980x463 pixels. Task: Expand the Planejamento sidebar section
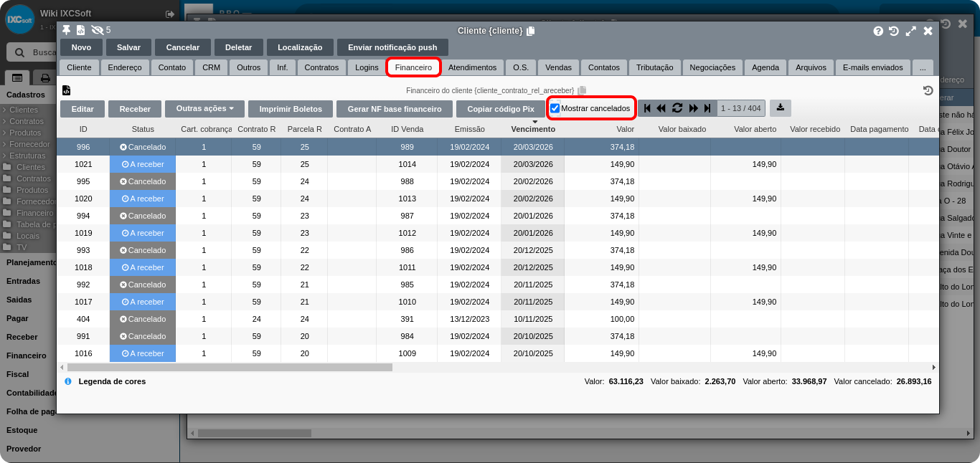(32, 262)
